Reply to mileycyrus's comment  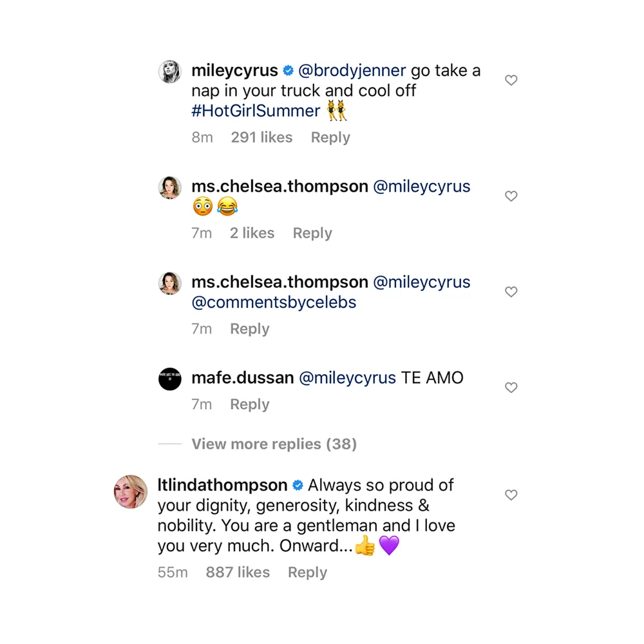point(330,137)
